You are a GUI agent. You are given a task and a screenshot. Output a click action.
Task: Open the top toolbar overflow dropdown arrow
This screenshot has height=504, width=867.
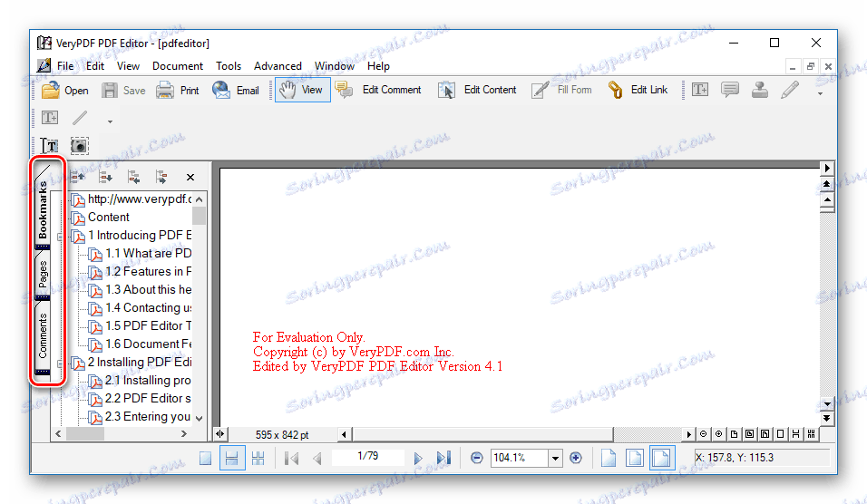(x=820, y=94)
